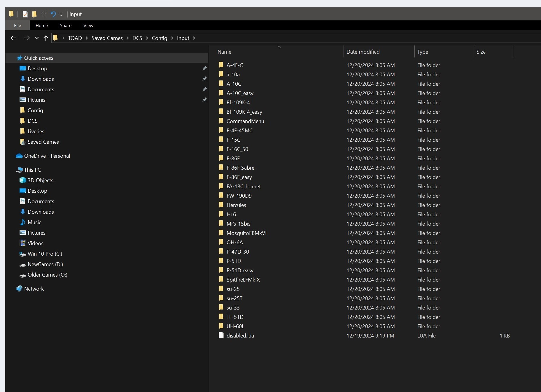541x392 pixels.
Task: Click the Properties icon in quick access toolbar
Action: 25,14
